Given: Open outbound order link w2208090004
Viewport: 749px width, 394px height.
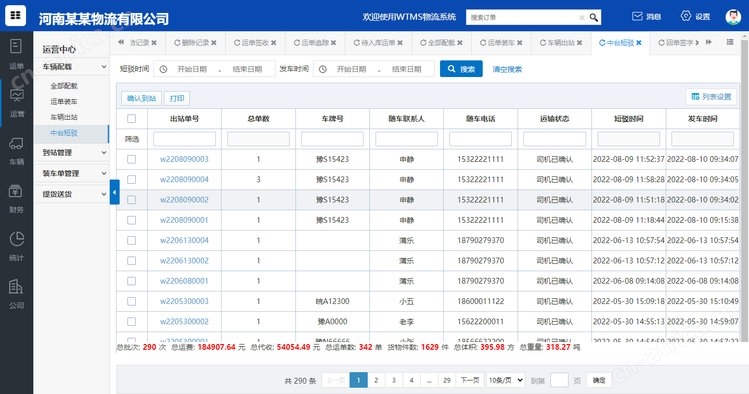Looking at the screenshot, I should (x=184, y=180).
